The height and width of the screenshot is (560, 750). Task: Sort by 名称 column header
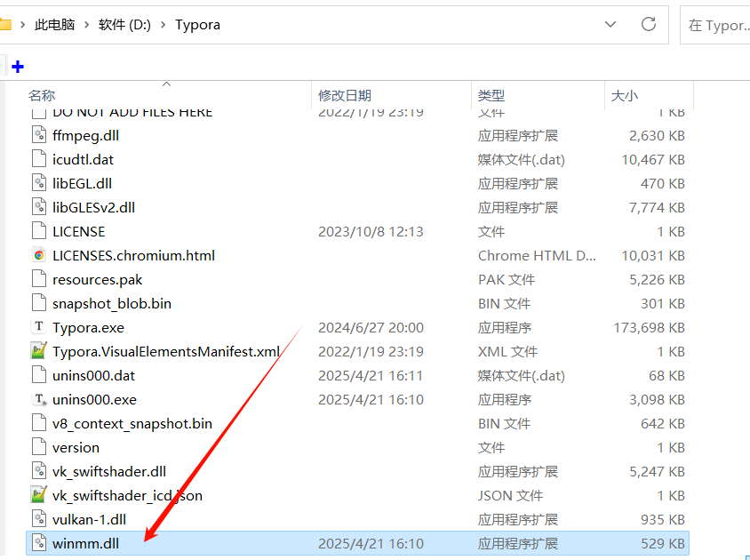[x=42, y=96]
